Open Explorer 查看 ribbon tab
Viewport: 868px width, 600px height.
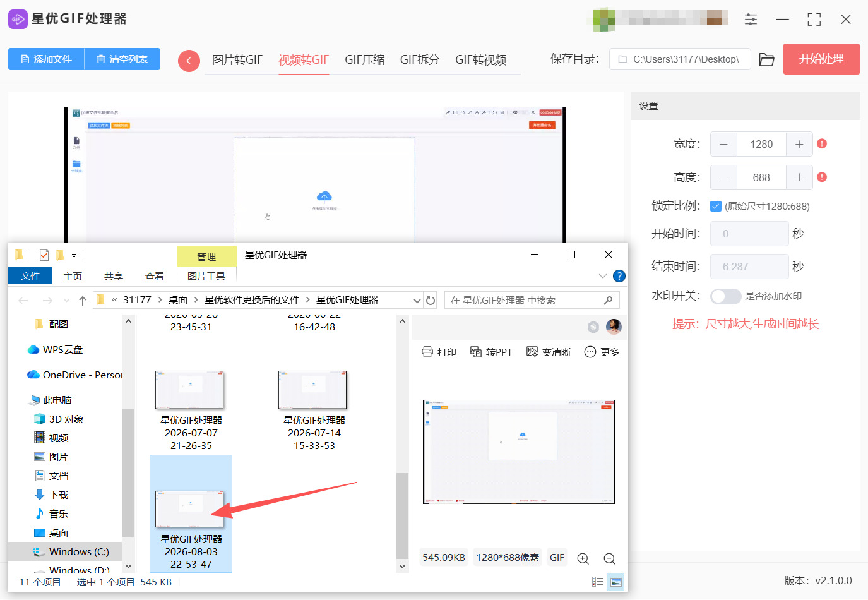[155, 276]
